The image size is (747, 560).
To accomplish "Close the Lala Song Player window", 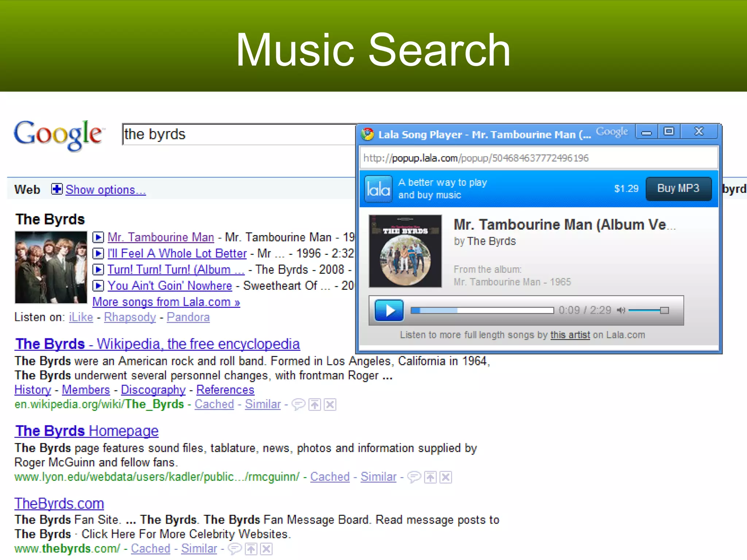I will click(x=699, y=132).
